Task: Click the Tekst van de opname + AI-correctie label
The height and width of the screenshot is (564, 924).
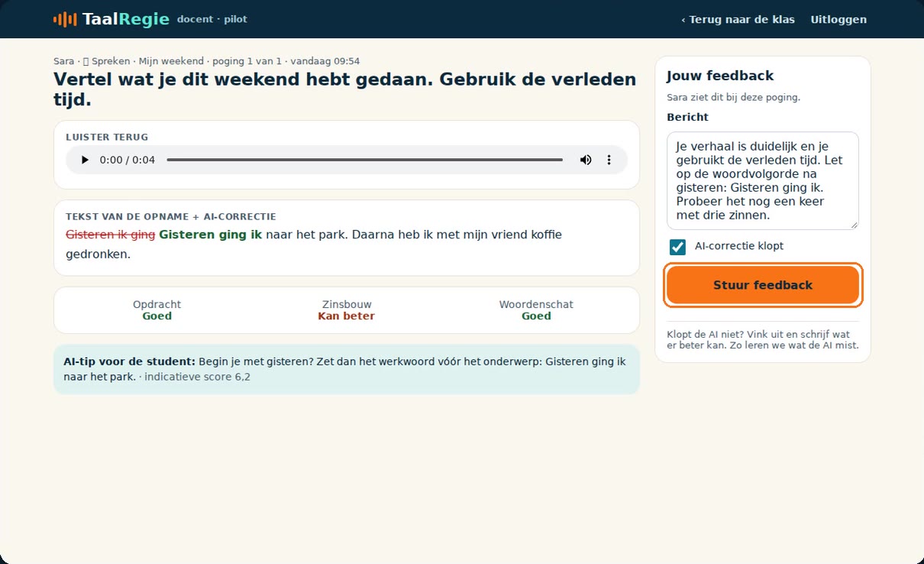Action: 171,217
